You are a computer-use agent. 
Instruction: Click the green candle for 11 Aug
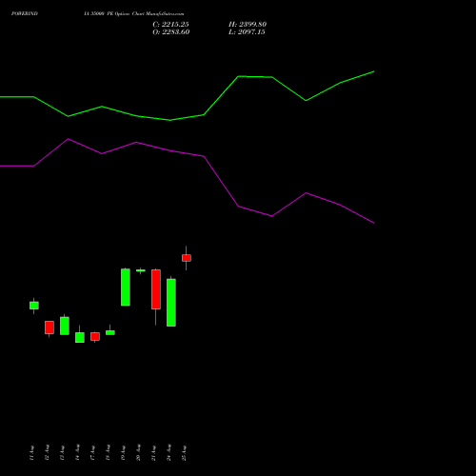coord(34,306)
